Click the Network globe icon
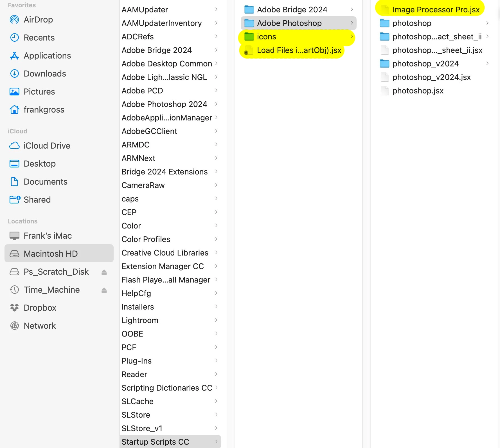Viewport: 500px width, 448px height. [14, 326]
